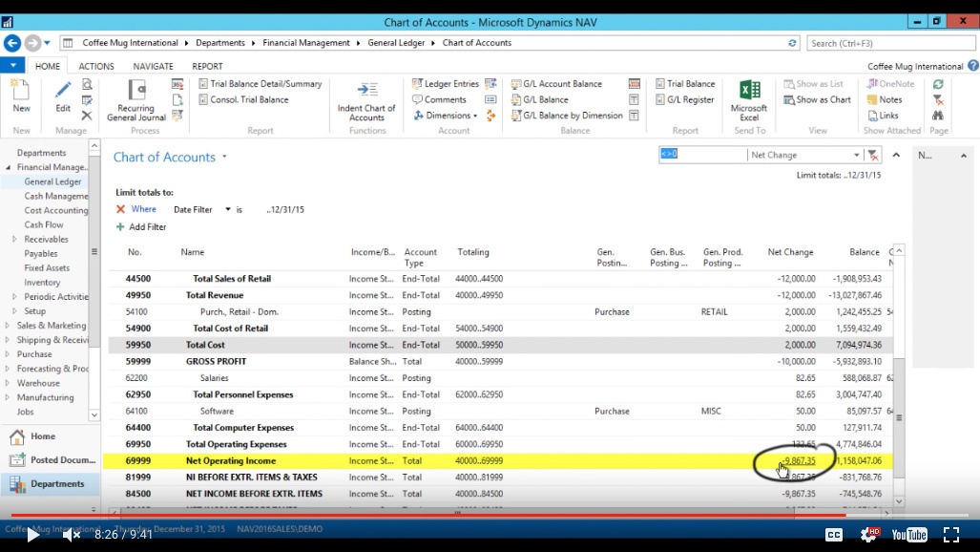Open Ledger Entries
This screenshot has height=552, width=980.
coord(445,83)
